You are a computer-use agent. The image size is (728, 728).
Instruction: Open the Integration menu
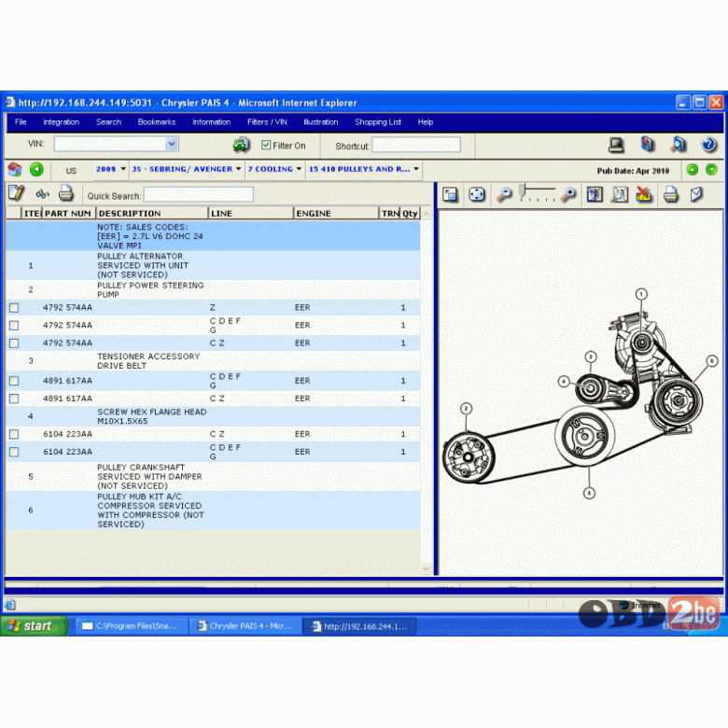point(62,122)
